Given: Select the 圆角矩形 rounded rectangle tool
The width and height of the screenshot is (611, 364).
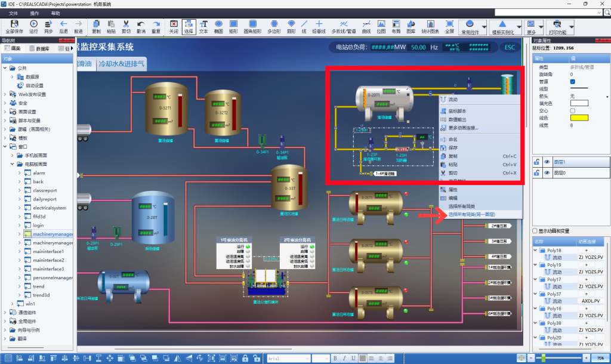Looking at the screenshot, I should coord(252,26).
